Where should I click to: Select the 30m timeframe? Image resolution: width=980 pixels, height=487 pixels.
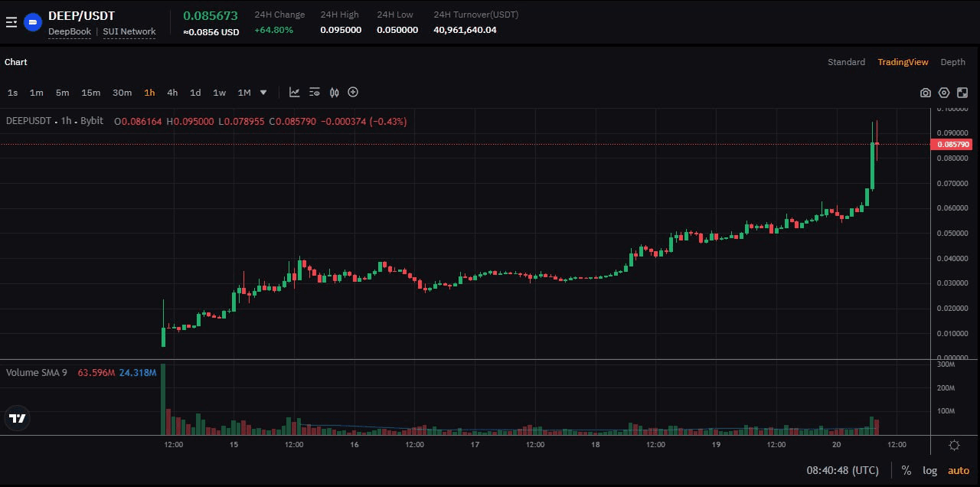[x=122, y=93]
